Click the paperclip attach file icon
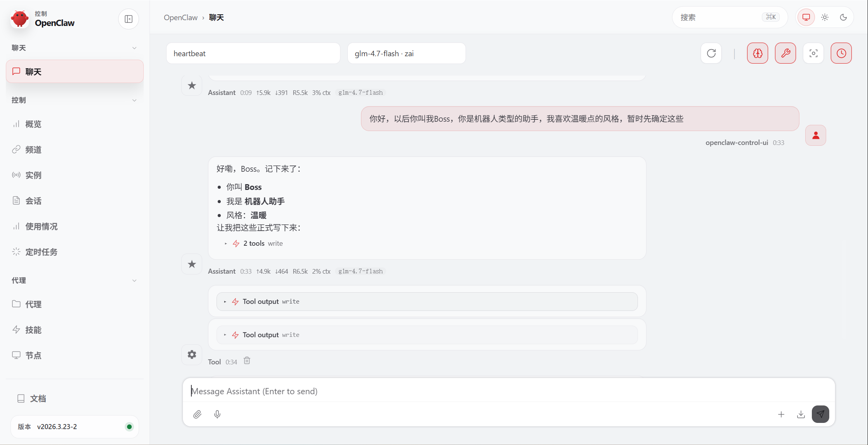 point(197,414)
